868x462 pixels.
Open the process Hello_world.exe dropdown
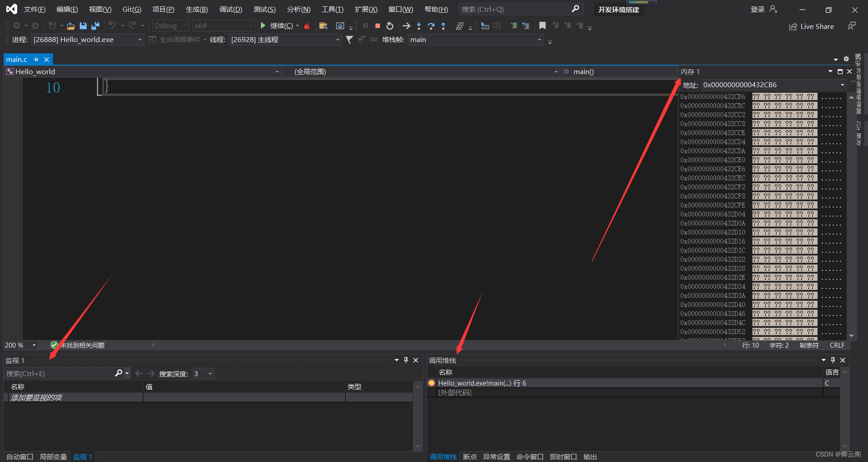click(x=87, y=40)
